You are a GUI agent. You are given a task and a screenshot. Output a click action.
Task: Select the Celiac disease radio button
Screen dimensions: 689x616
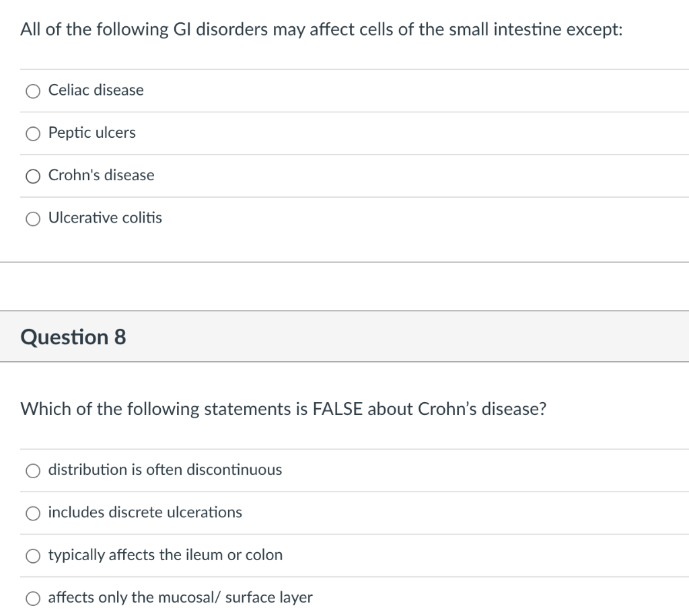(x=33, y=91)
